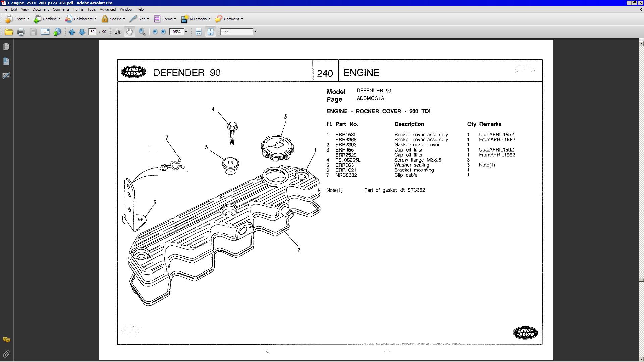Open the Advanced menu
644x362 pixels.
(x=108, y=9)
